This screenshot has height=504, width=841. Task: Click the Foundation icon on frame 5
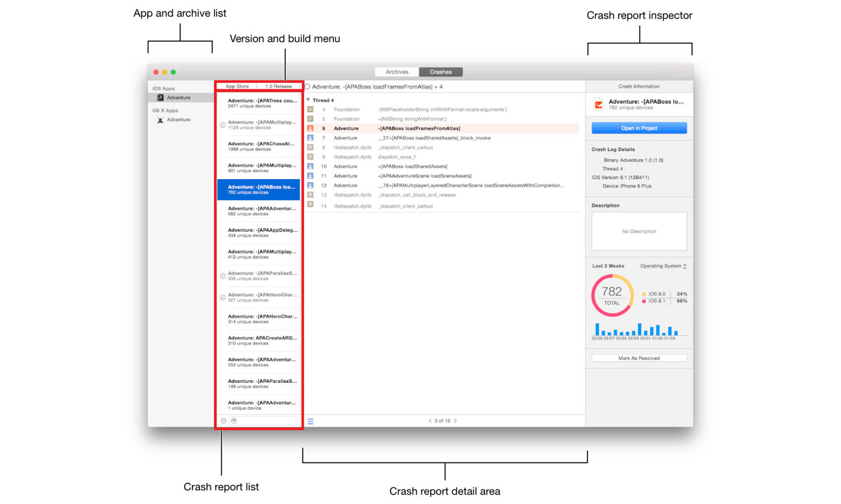[310, 119]
